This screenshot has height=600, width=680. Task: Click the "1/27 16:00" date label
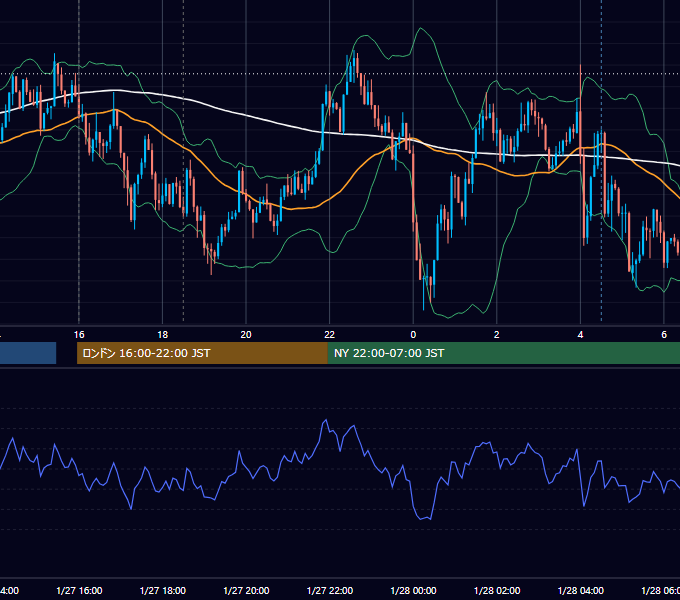[x=79, y=590]
